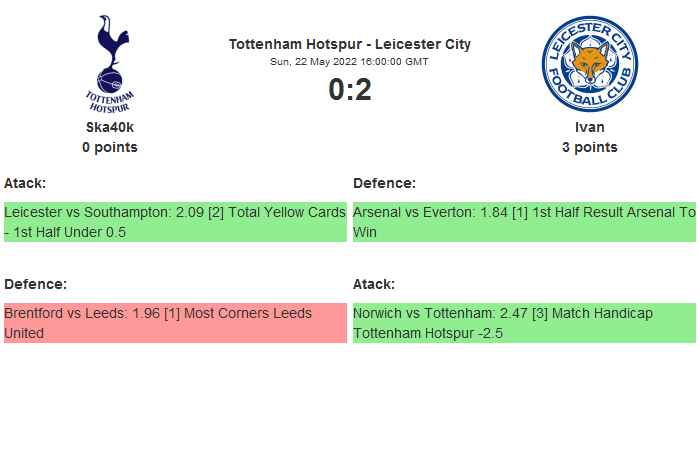Click the "Defence:" heading above Arsenal bet
Image resolution: width=700 pixels, height=460 pixels.
click(x=384, y=183)
